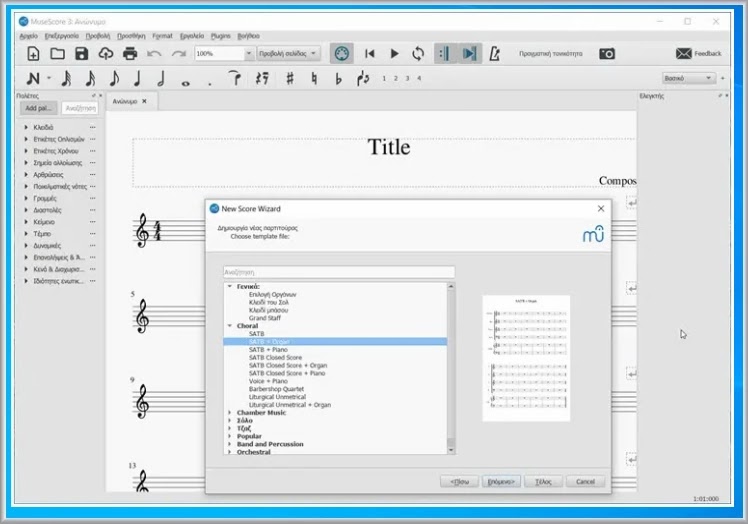Toggle the metronome icon
This screenshot has width=748, height=524.
[x=495, y=53]
